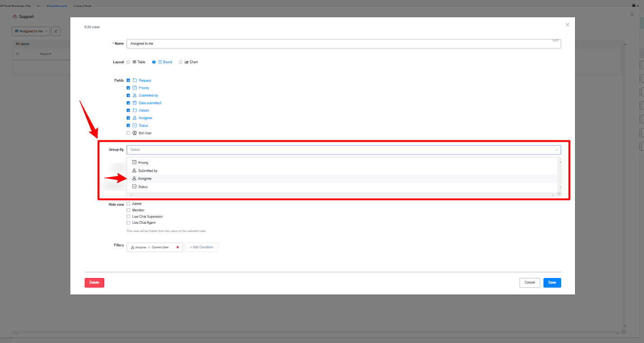Hide view from Admin role
This screenshot has height=343, width=644.
128,204
